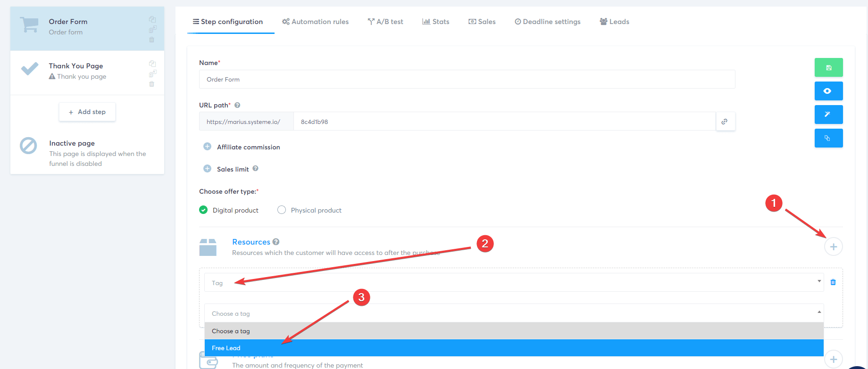
Task: Click the Resources box icon
Action: [x=208, y=247]
